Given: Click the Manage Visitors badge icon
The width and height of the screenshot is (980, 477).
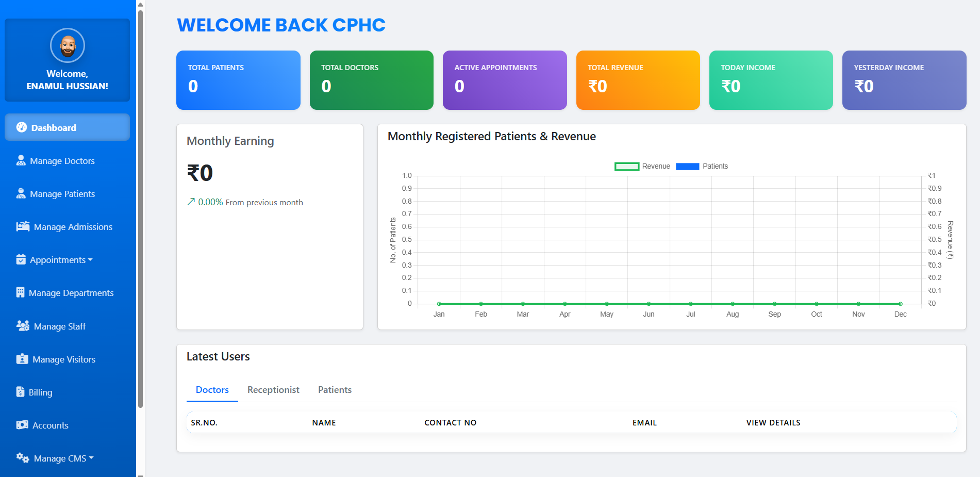Looking at the screenshot, I should click(22, 359).
